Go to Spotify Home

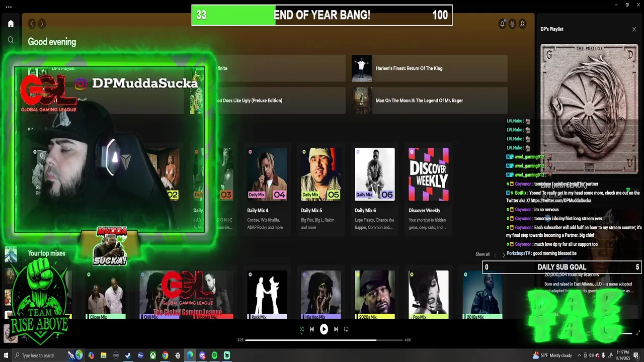[11, 24]
